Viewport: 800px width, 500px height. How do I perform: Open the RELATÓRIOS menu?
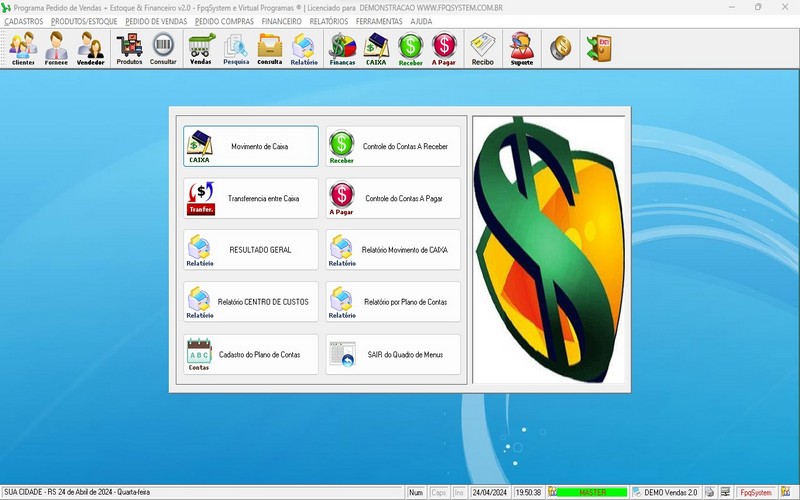(x=330, y=21)
